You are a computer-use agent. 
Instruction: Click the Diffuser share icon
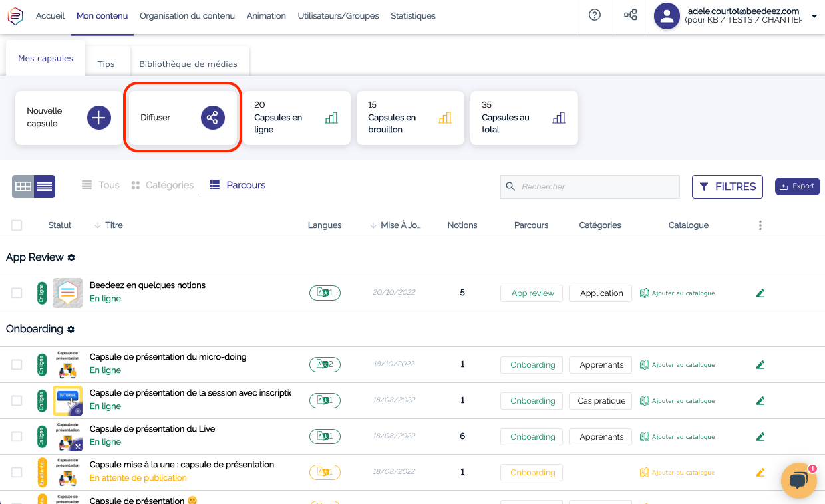coord(213,118)
